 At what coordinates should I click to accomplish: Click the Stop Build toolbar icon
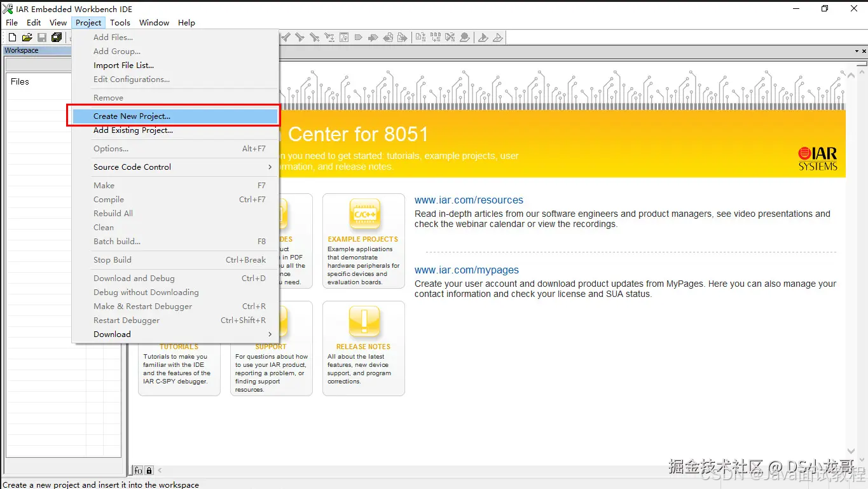pos(450,38)
